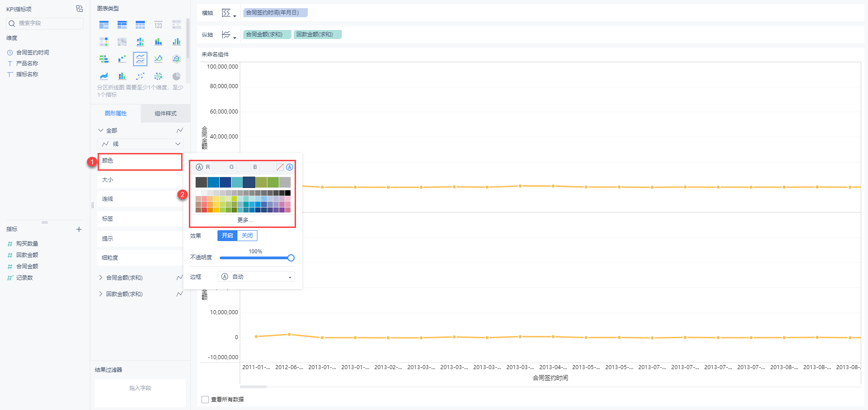The height and width of the screenshot is (410, 868).
Task: Click the 合同金额(求和) field pill on 纵轴
Action: coord(267,35)
